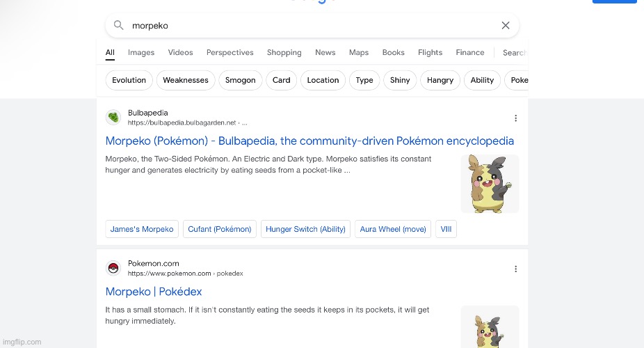Select the Weaknesses filter chip

pyautogui.click(x=186, y=80)
